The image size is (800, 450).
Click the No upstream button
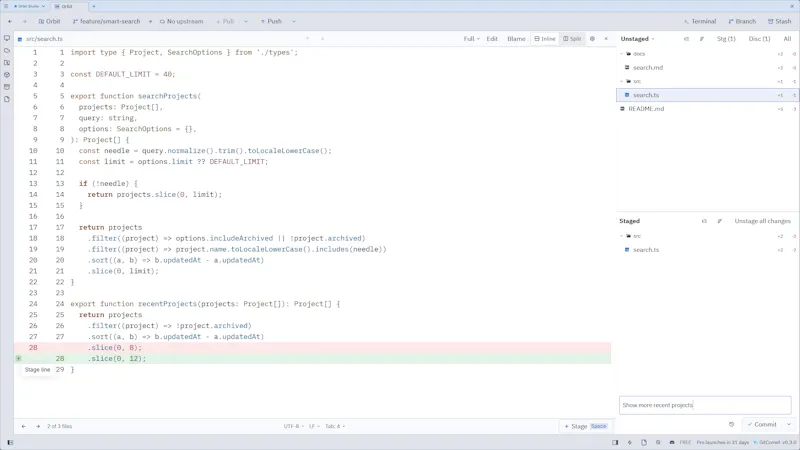pos(181,21)
